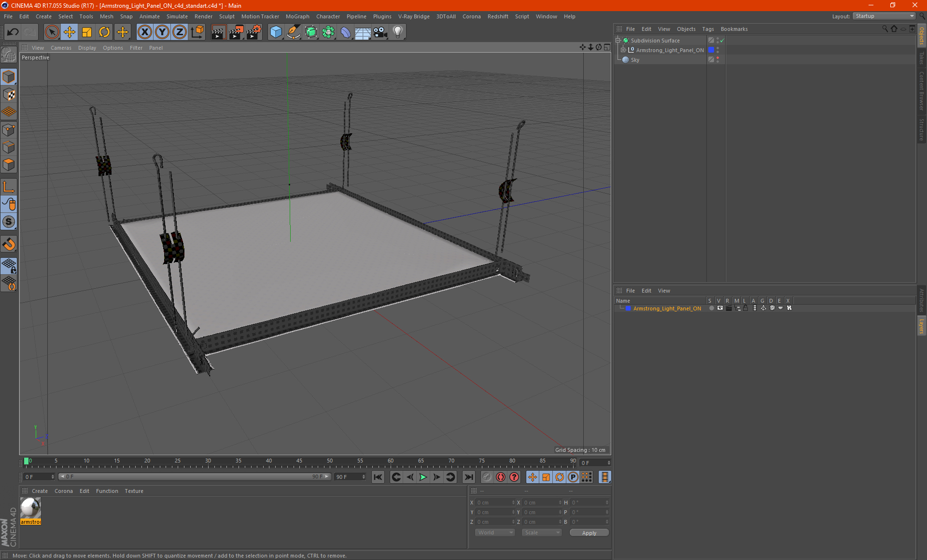Add a Cube primitive object
This screenshot has height=560, width=927.
click(276, 32)
